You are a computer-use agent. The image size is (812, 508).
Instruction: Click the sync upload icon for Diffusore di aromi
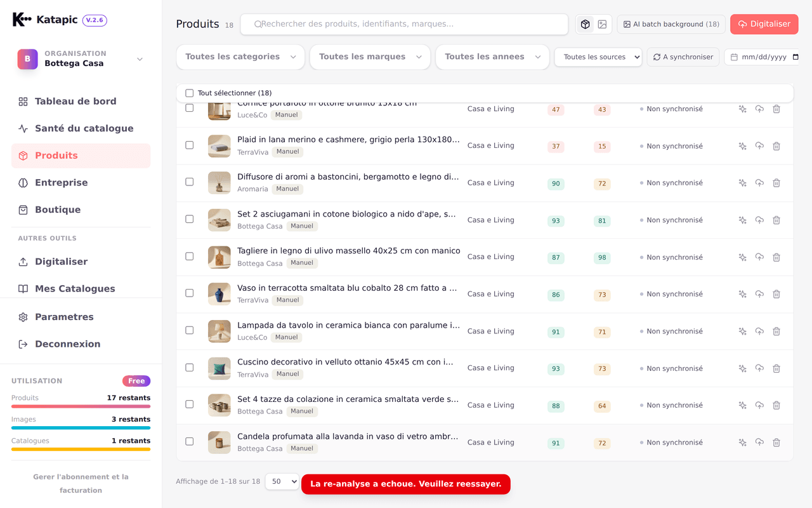point(759,183)
